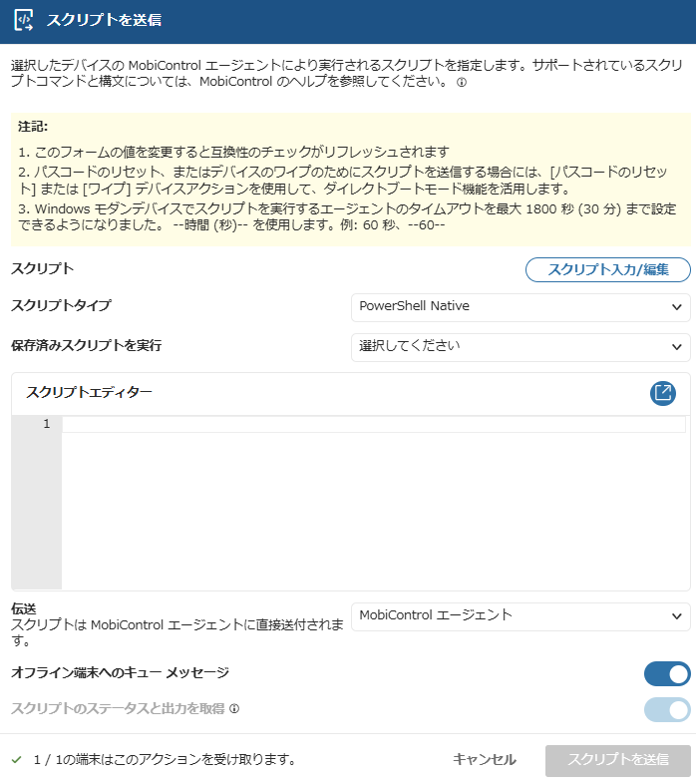Click the green checkmark device compatibility icon
Screen dimensions: 696x784
(17, 760)
